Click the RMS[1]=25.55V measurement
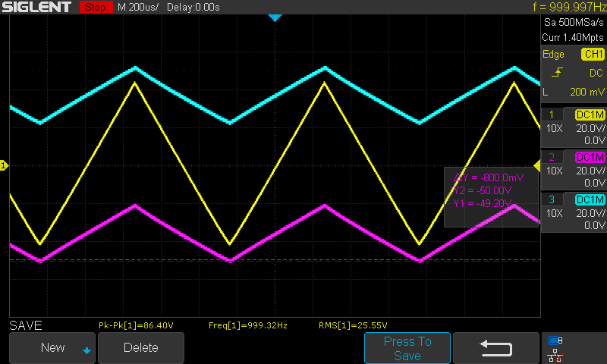 coord(353,325)
